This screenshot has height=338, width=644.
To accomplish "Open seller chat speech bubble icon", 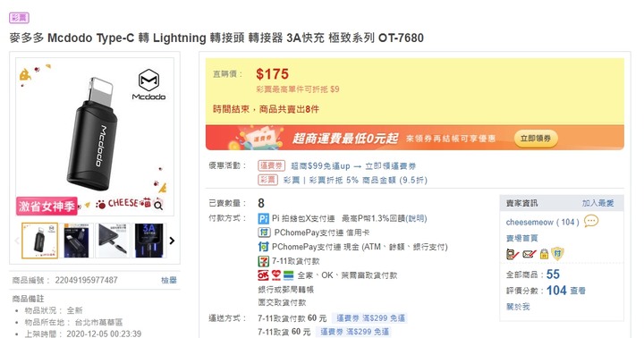I will [591, 222].
